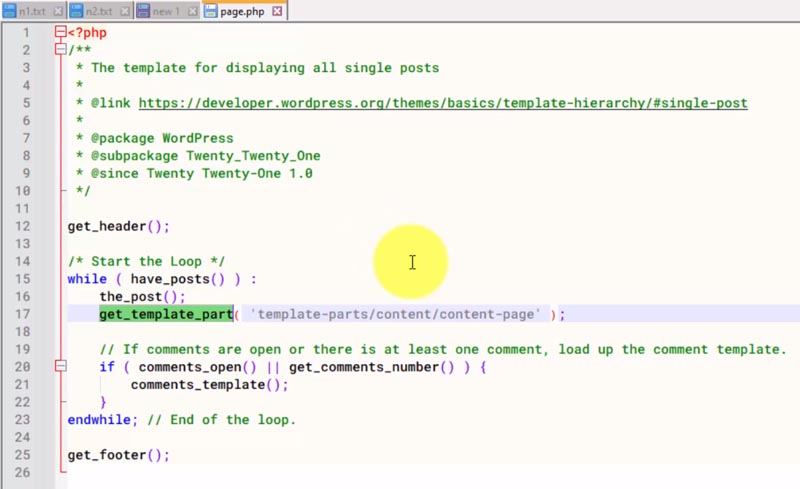
Task: Click the file icon on new 1 tab
Action: (143, 11)
